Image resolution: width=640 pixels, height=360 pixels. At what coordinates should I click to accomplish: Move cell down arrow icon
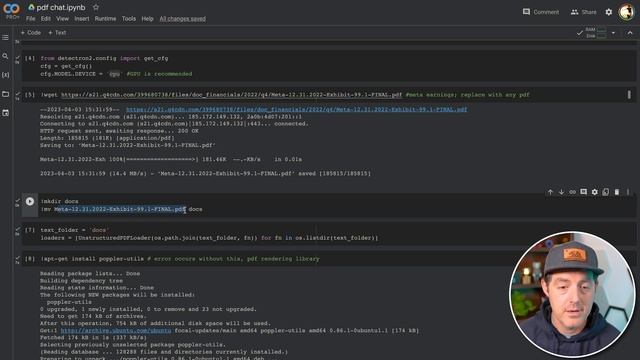561,192
